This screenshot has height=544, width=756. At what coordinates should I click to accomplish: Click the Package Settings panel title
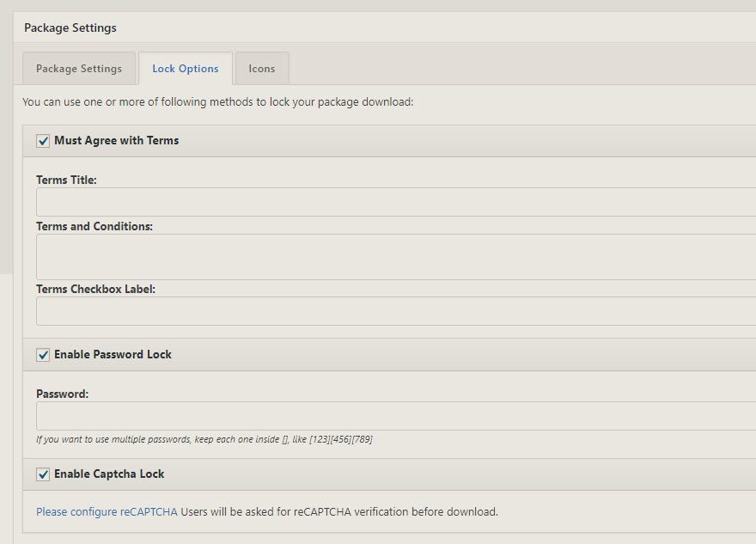click(70, 27)
